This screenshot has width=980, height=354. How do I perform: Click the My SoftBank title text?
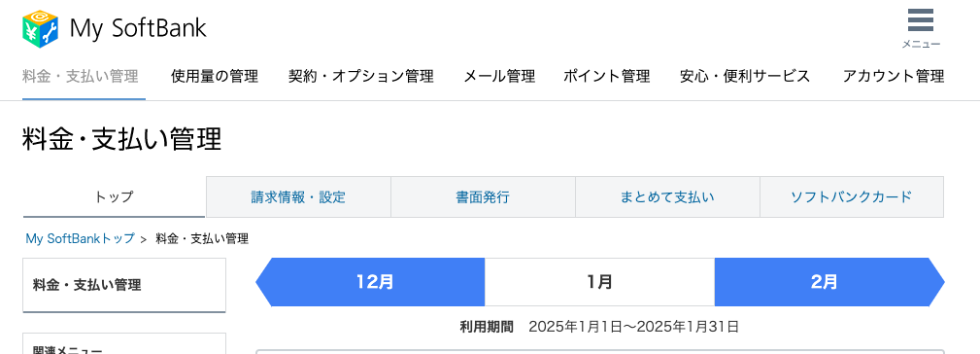(138, 29)
